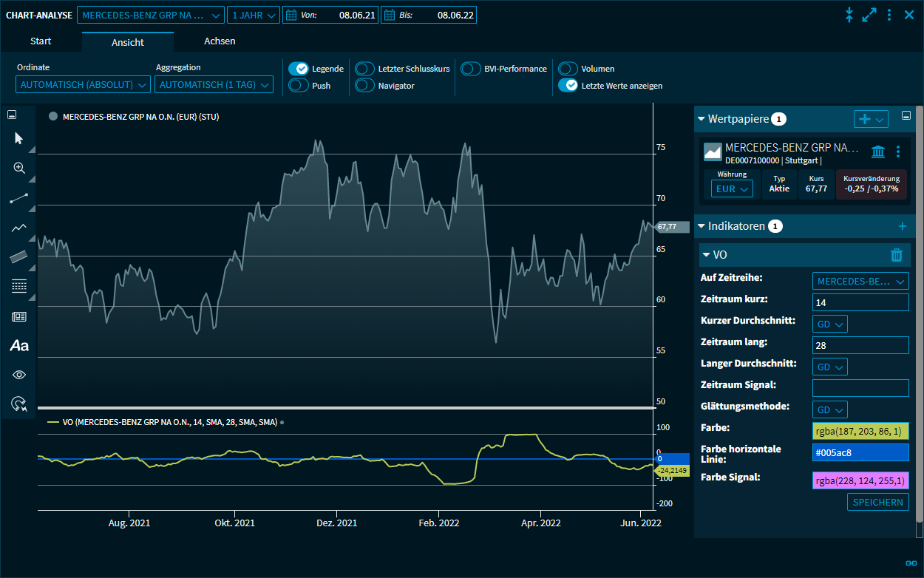Click the SPEICHERN button
Screen dimensions: 924x578
point(877,502)
